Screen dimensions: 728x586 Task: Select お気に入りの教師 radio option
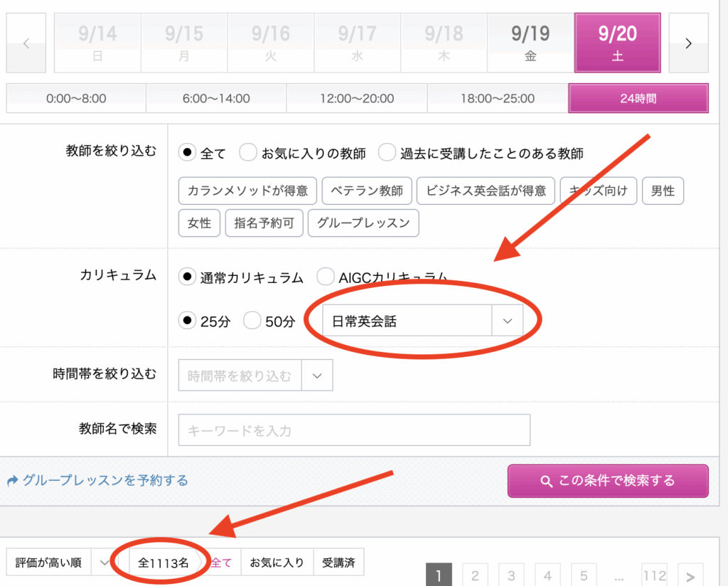pyautogui.click(x=248, y=153)
